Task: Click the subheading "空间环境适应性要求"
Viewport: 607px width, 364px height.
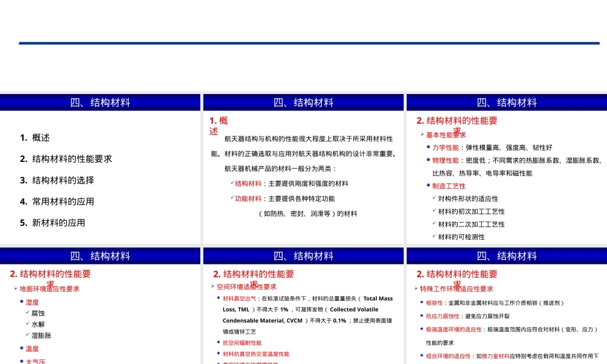Action: coord(246,287)
